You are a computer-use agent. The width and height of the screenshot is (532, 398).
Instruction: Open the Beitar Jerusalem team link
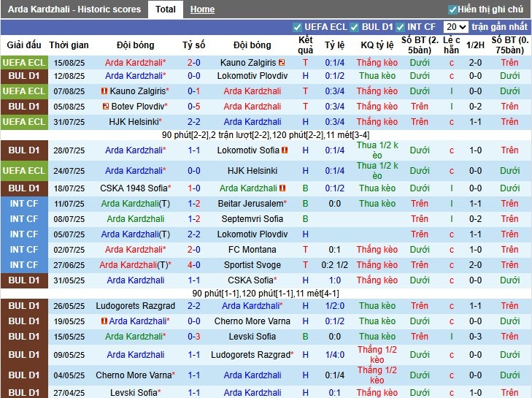[250, 204]
